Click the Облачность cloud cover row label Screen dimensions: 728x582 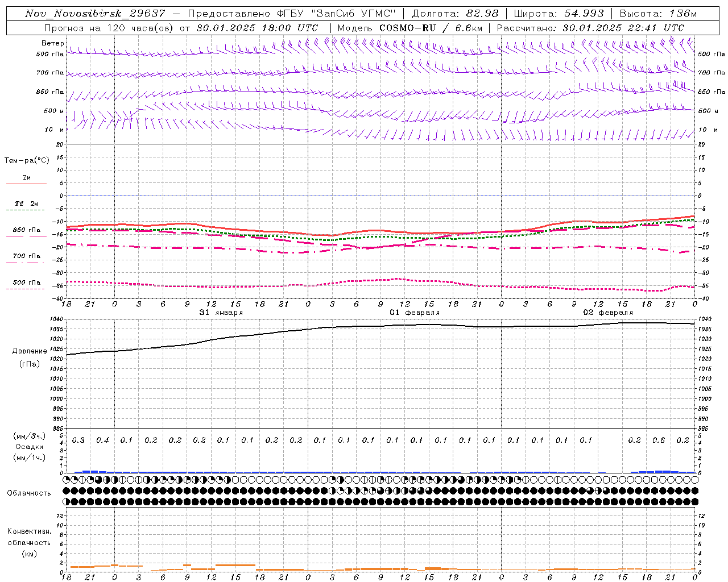29,493
